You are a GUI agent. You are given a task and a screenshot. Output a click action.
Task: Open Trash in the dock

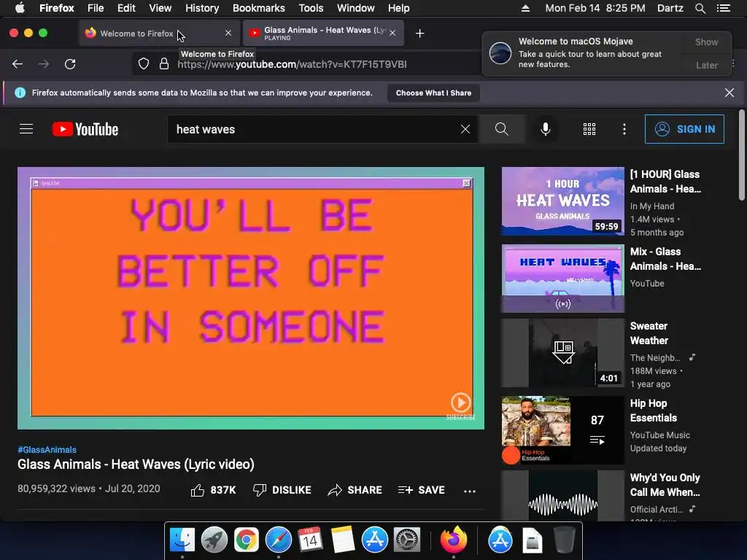click(564, 540)
